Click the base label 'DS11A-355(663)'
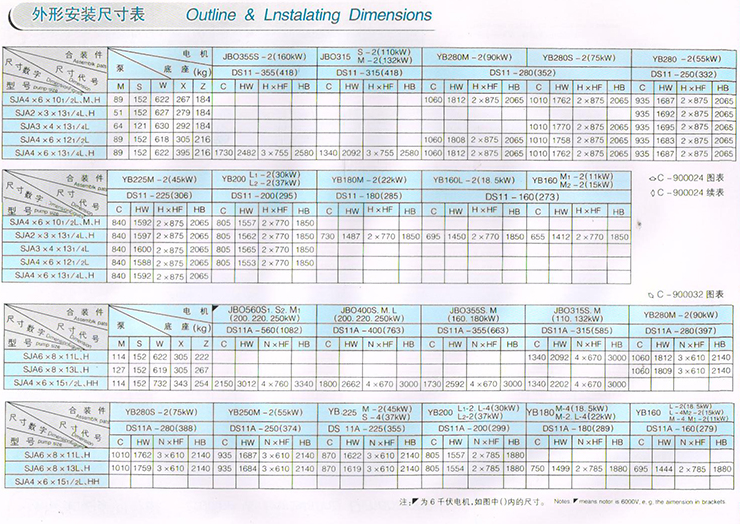740x524 pixels. [472, 330]
